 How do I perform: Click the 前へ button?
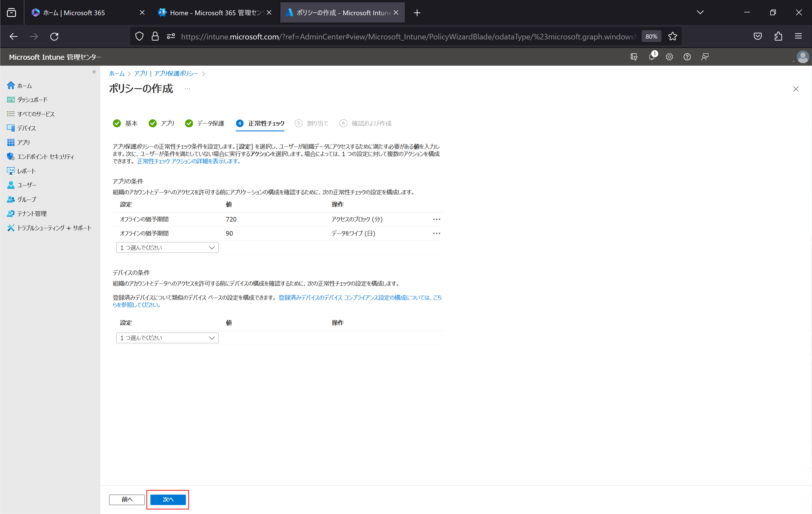tap(127, 499)
